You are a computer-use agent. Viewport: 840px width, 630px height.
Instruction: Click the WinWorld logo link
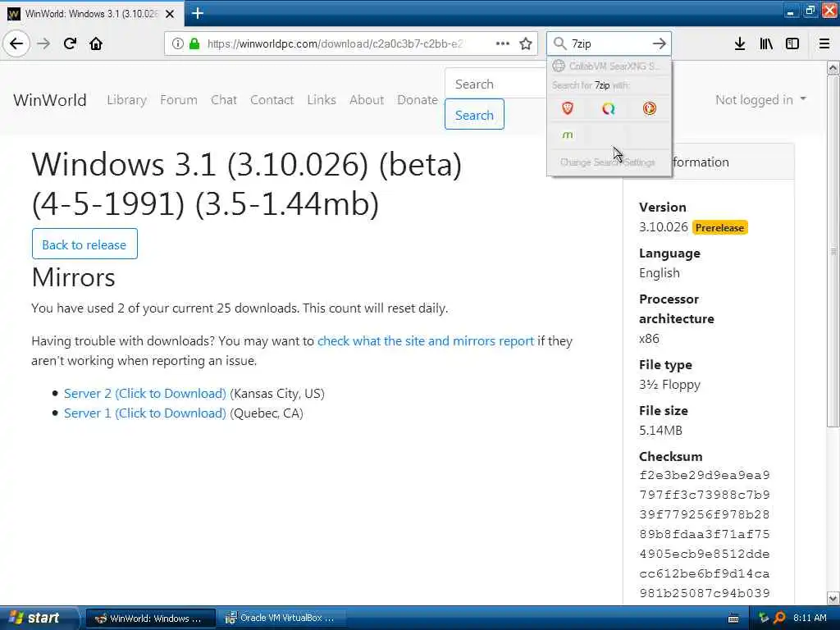click(x=50, y=99)
